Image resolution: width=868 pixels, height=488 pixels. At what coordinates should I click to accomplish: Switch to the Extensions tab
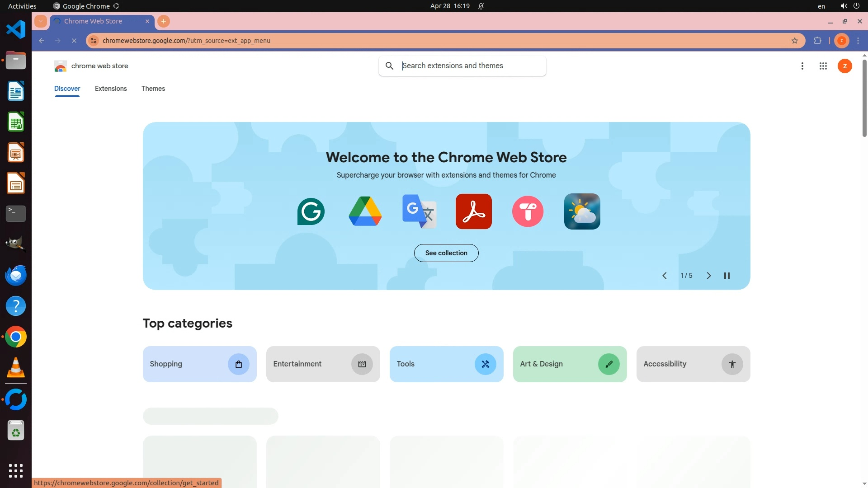pyautogui.click(x=111, y=89)
